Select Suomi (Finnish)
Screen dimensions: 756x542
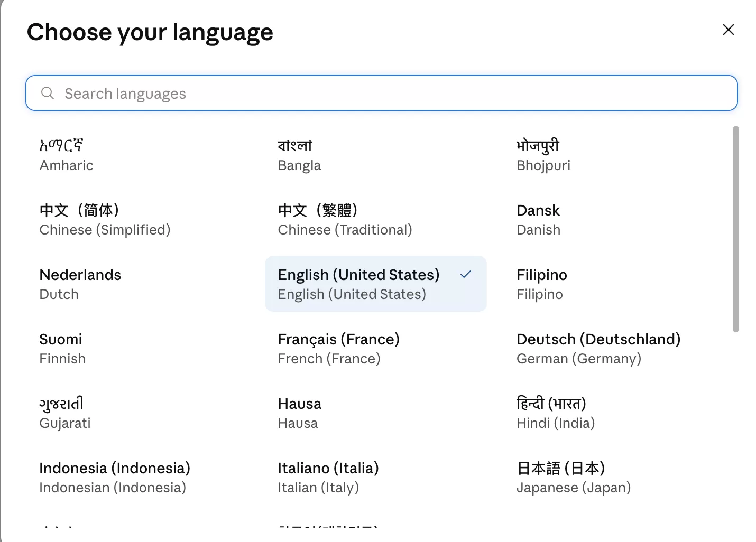(137, 348)
